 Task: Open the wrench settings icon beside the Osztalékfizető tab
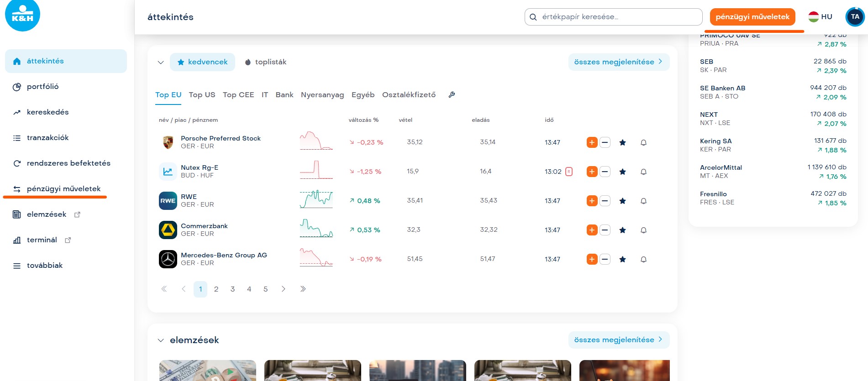[452, 95]
